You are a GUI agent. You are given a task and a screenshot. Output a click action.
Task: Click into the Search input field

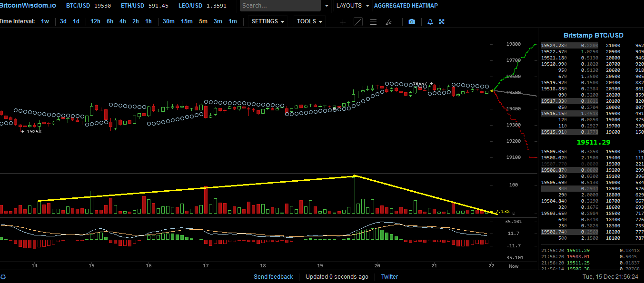pos(280,6)
